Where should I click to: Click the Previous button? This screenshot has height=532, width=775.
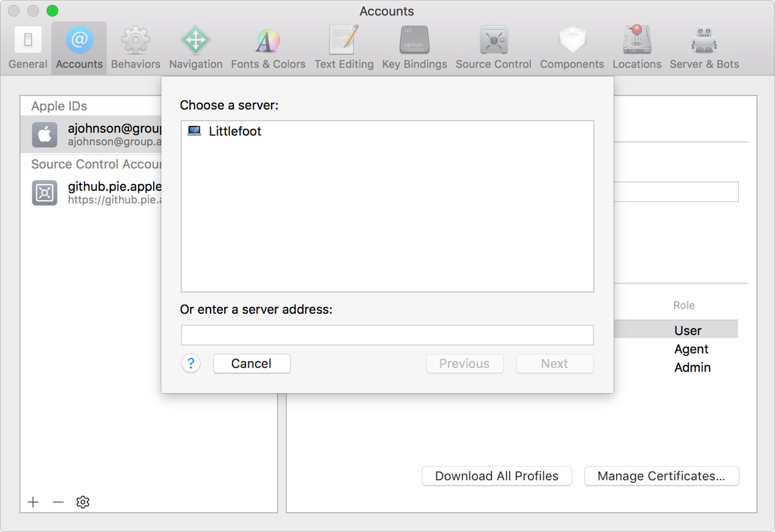(x=464, y=363)
